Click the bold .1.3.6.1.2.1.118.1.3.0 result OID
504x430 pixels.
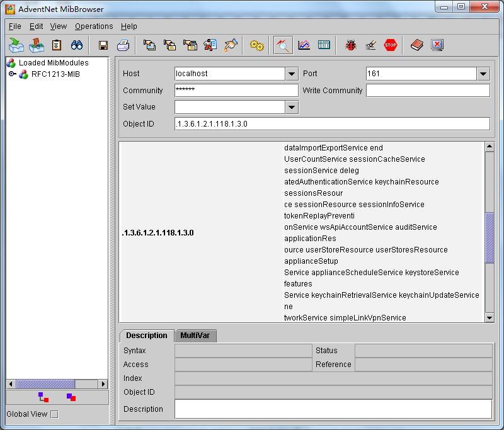(x=158, y=233)
